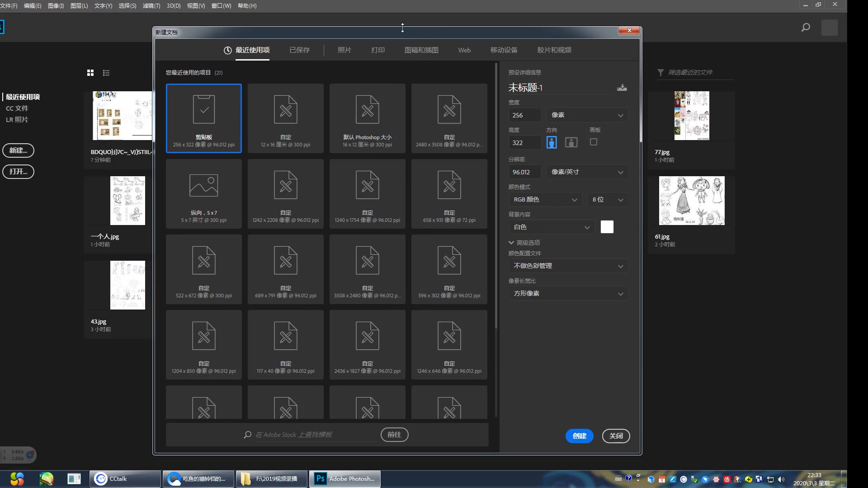Click the save preset icon beside 未标题-1
This screenshot has width=868, height=488.
622,88
